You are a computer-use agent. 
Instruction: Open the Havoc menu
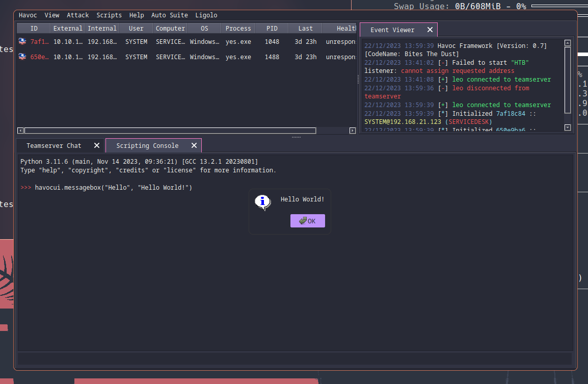pos(28,15)
